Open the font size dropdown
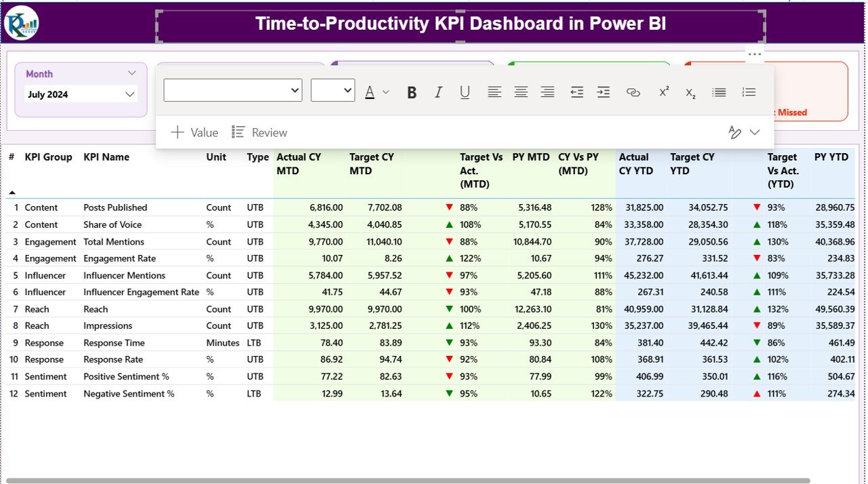868x484 pixels. pyautogui.click(x=332, y=89)
